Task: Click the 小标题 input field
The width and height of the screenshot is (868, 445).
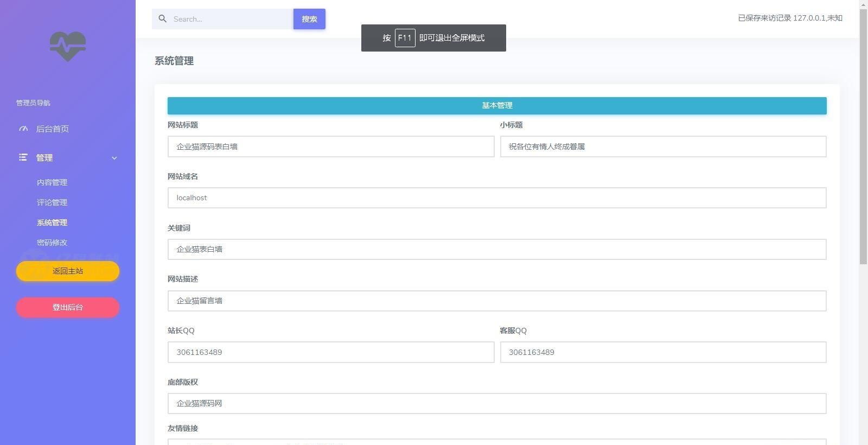Action: [663, 147]
